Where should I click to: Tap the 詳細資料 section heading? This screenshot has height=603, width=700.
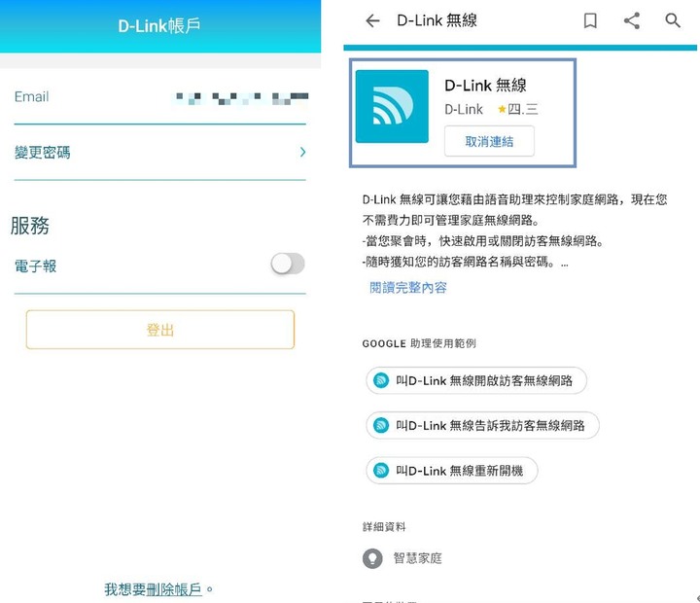[384, 527]
